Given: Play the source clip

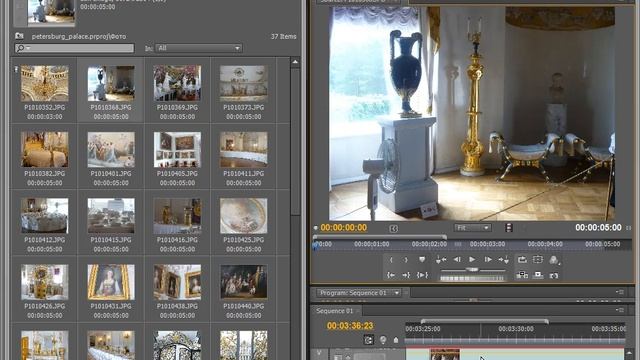Looking at the screenshot, I should pos(472,260).
